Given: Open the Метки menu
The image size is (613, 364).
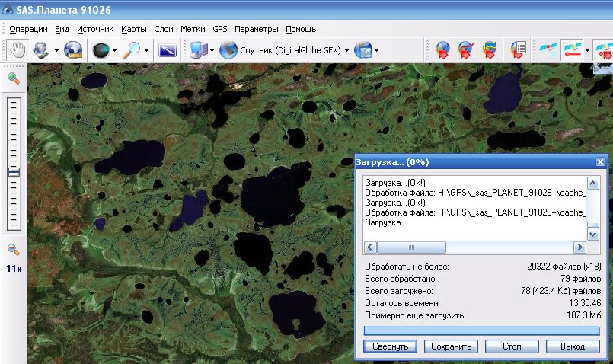Looking at the screenshot, I should click(x=192, y=29).
